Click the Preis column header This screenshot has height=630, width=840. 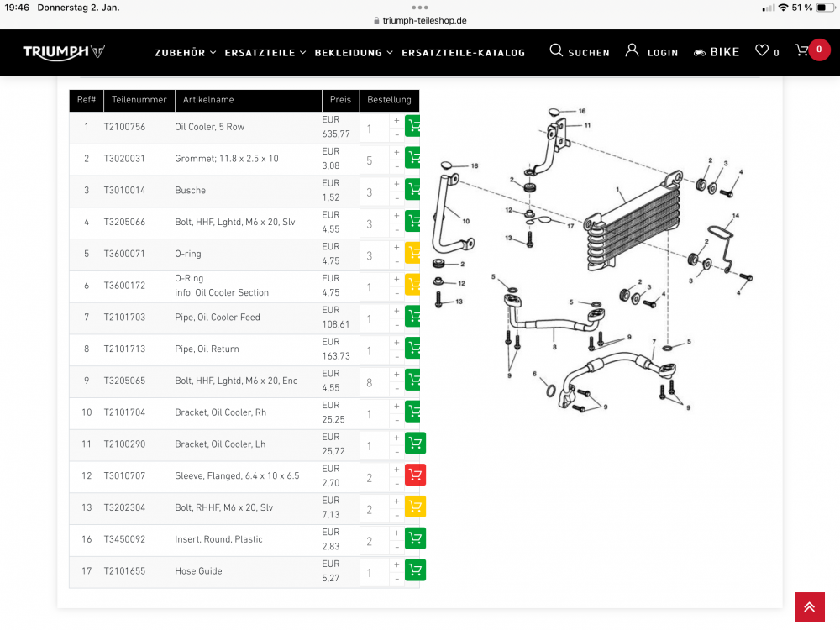point(341,100)
